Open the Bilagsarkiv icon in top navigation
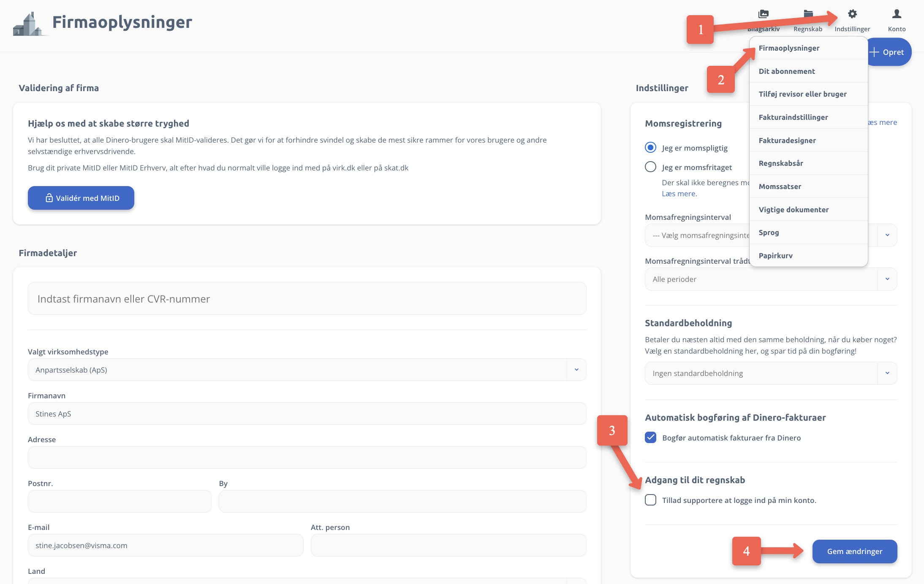The width and height of the screenshot is (924, 584). 763,14
